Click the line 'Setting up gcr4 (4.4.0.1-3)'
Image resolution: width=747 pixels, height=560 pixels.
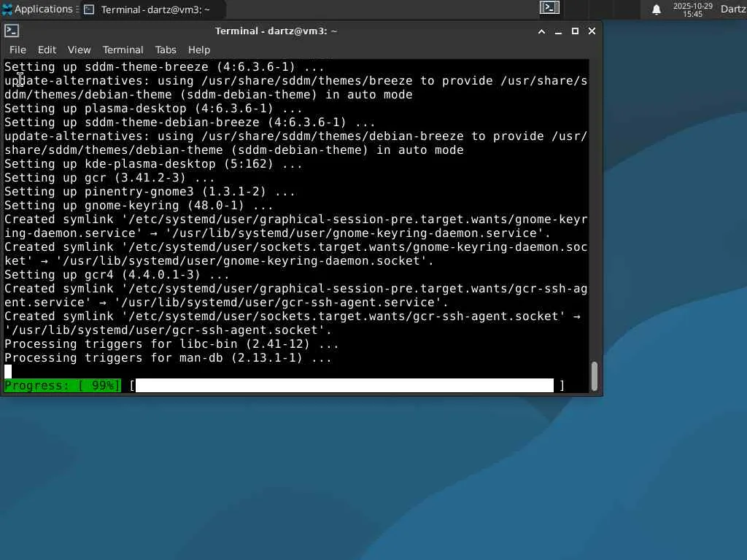point(117,274)
